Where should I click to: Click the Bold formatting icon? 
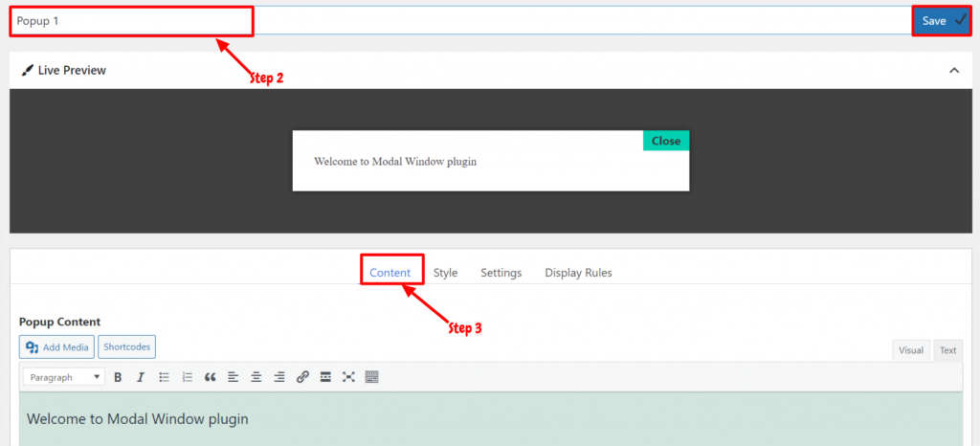coord(118,377)
